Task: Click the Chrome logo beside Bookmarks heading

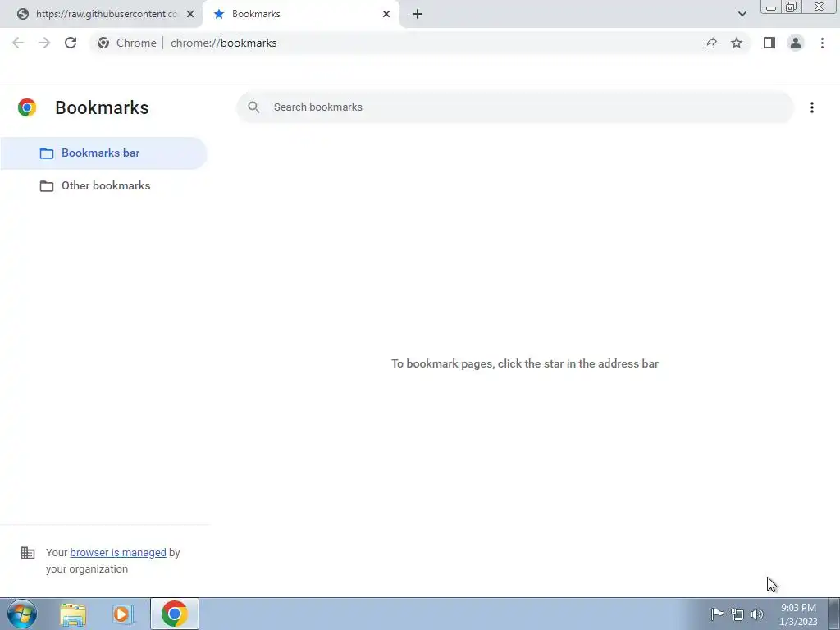Action: 27,107
